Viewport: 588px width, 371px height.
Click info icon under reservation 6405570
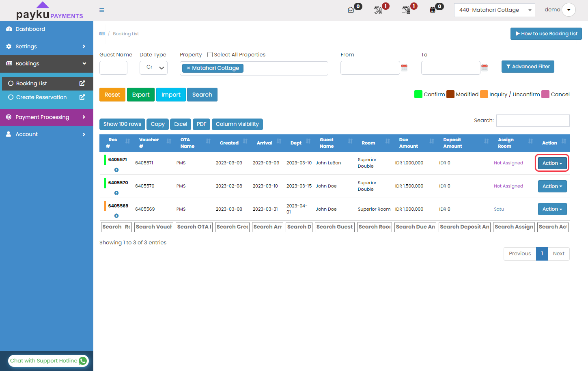coord(116,193)
